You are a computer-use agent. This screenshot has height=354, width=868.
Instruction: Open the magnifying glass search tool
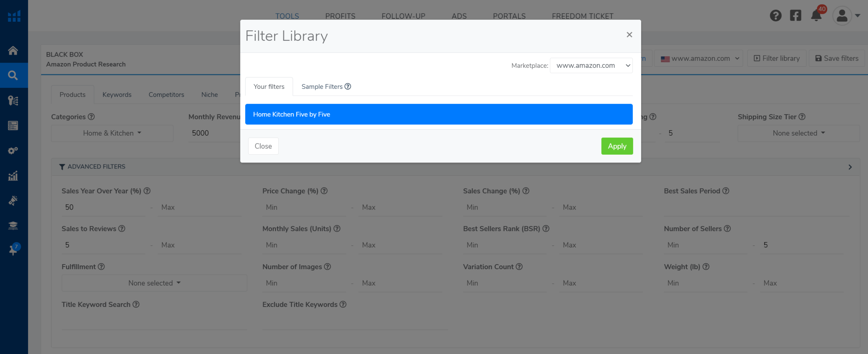click(x=13, y=75)
